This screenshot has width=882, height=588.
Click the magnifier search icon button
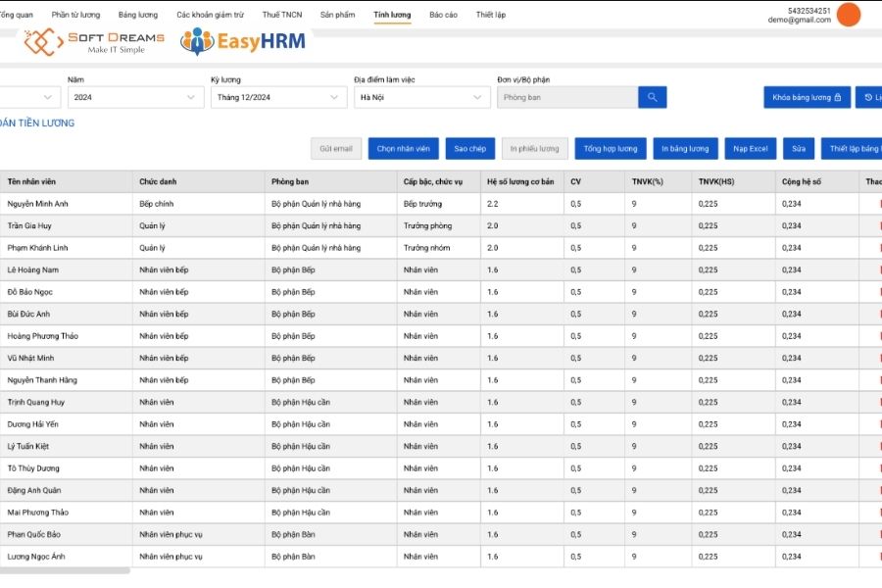[x=652, y=97]
